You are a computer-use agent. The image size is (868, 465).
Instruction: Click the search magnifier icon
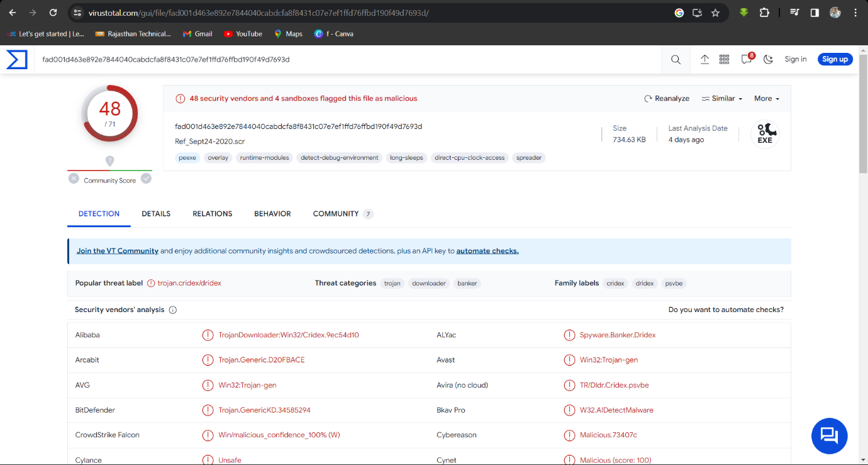(676, 59)
